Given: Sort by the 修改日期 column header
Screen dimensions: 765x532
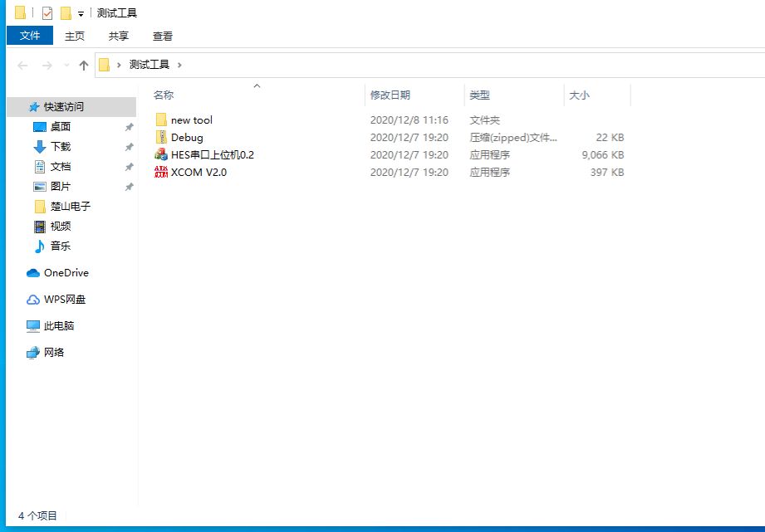Looking at the screenshot, I should coord(390,95).
